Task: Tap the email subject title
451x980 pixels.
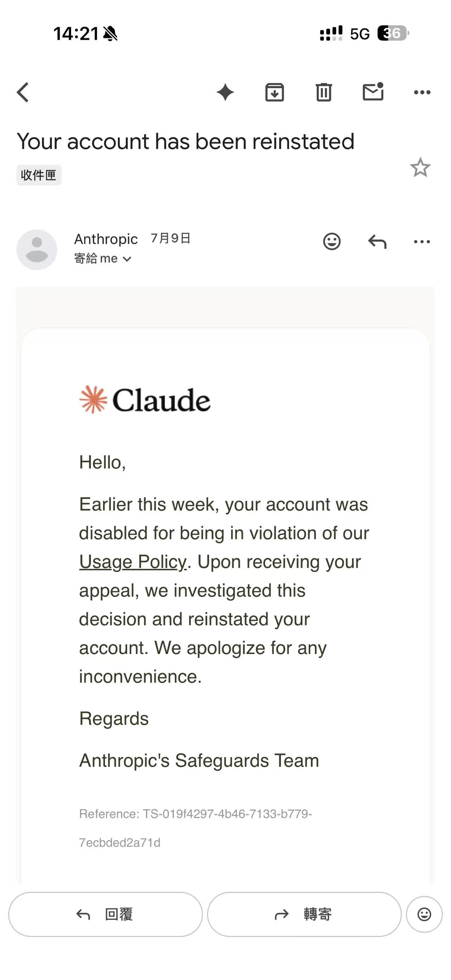Action: click(x=186, y=142)
